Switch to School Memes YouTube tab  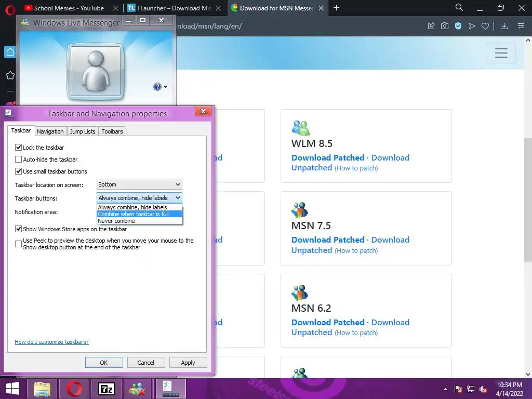69,8
